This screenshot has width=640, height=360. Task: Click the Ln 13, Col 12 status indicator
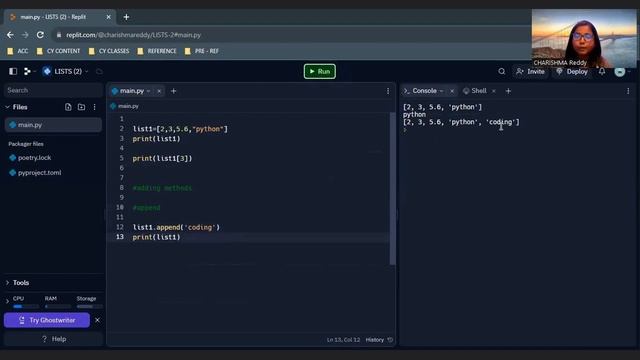click(x=343, y=340)
